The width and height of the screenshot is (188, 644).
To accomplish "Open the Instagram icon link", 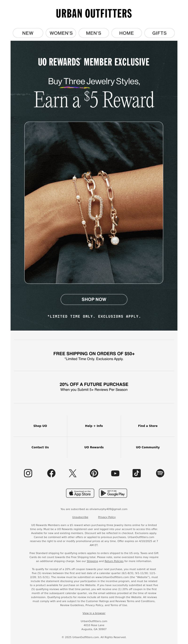I will point(28,473).
